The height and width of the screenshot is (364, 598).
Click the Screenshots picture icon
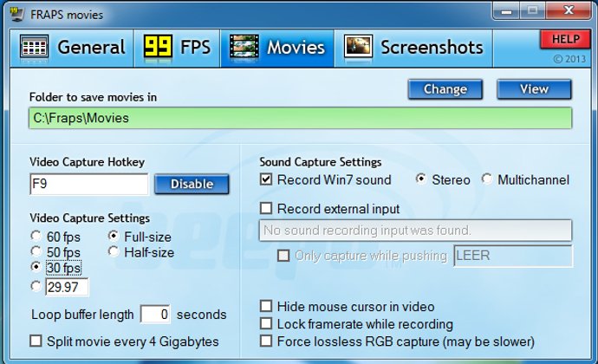pyautogui.click(x=358, y=47)
